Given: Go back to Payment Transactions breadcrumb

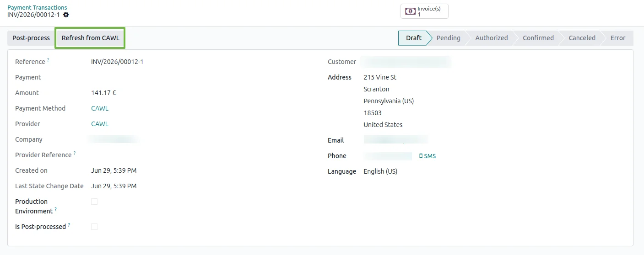Looking at the screenshot, I should point(37,8).
